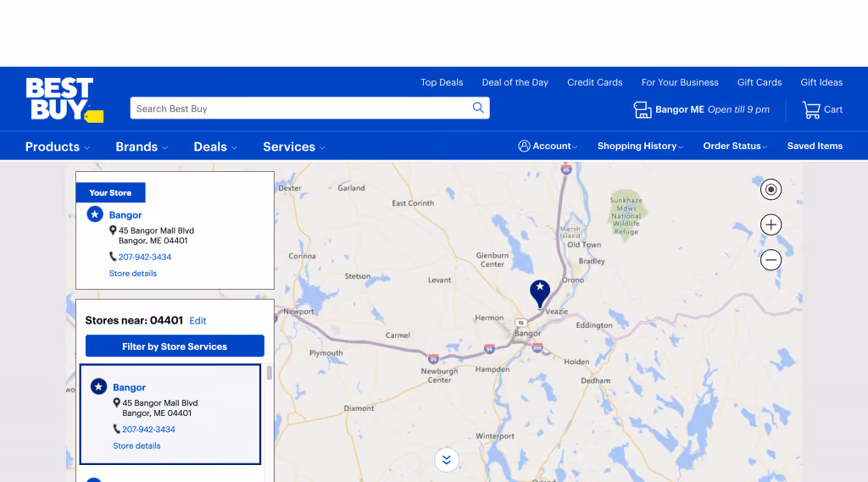The image size is (868, 482).
Task: Click phone icon in Your Store card
Action: click(113, 256)
